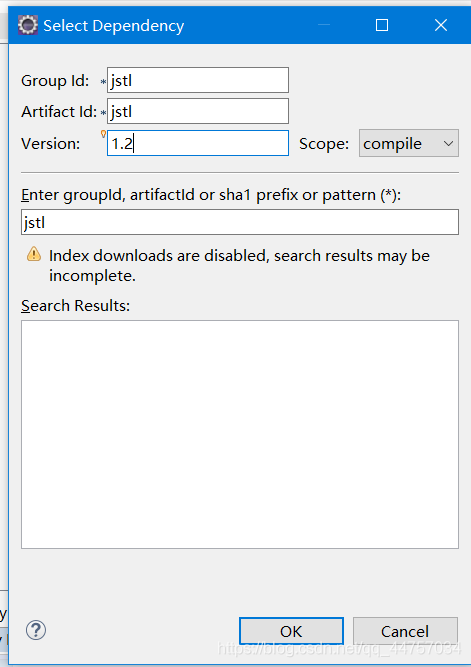Dismiss the dialog with the Cancel button
This screenshot has width=471, height=667.
405,631
